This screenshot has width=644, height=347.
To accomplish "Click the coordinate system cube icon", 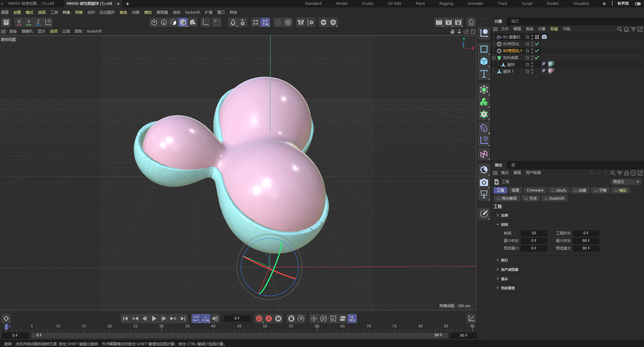I will click(x=48, y=22).
